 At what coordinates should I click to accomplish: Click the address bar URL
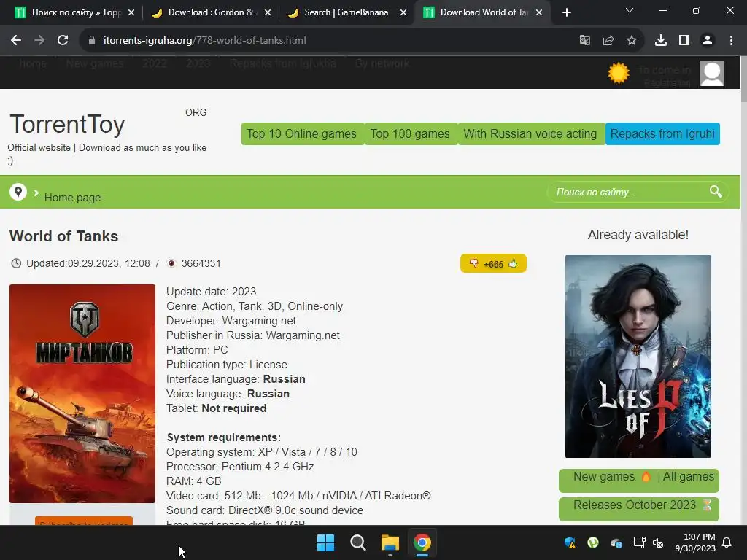[205, 41]
